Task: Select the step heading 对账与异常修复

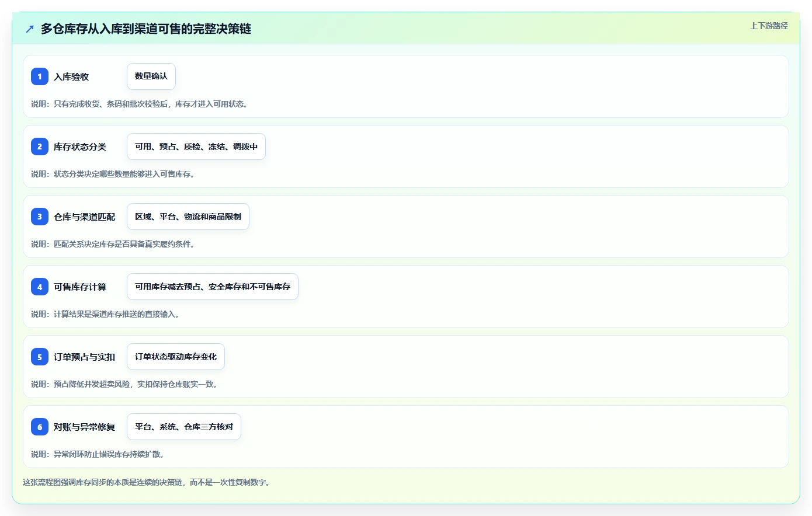Action: (85, 427)
